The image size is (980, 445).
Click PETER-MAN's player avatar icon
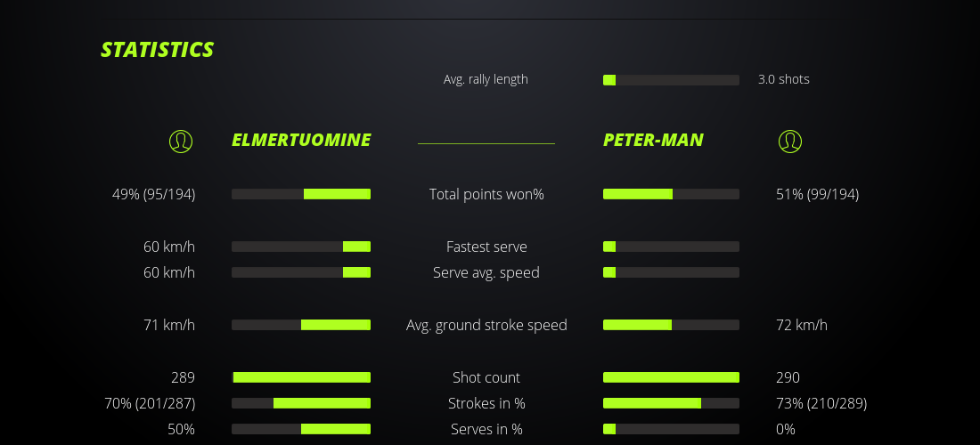[790, 141]
